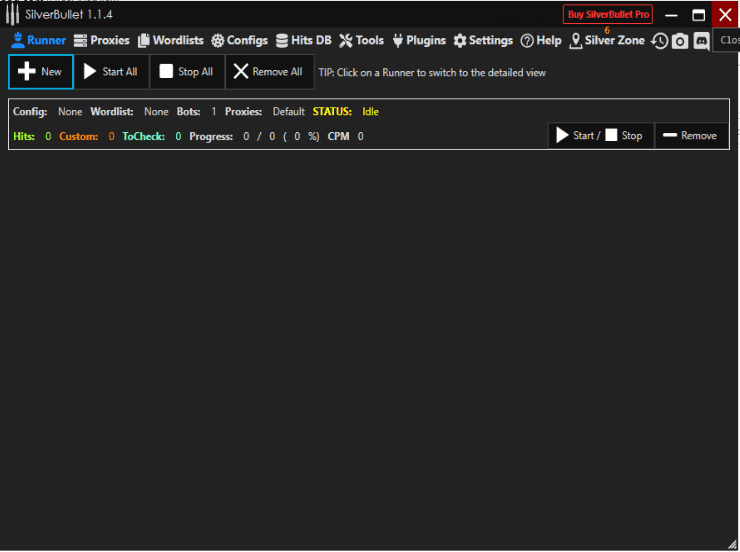This screenshot has width=740, height=552.
Task: Open the Wordlists tab
Action: point(171,41)
